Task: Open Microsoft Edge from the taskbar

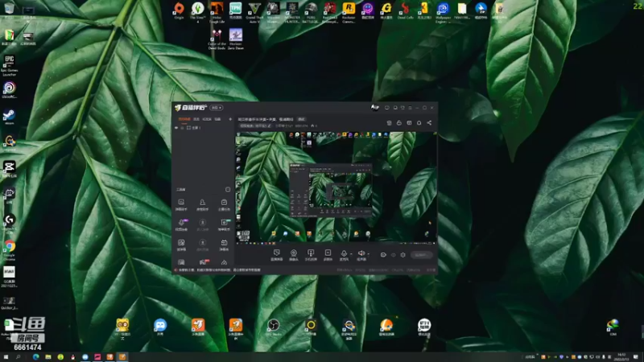Action: tap(35, 357)
